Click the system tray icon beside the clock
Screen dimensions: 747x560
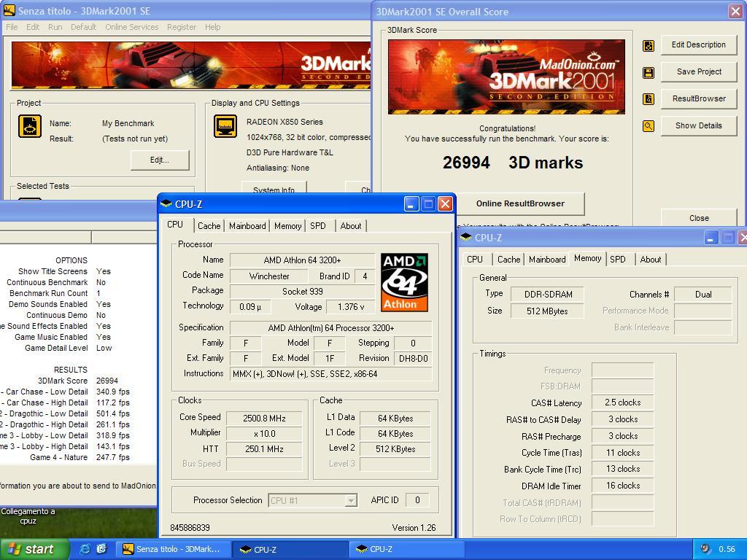(x=705, y=549)
